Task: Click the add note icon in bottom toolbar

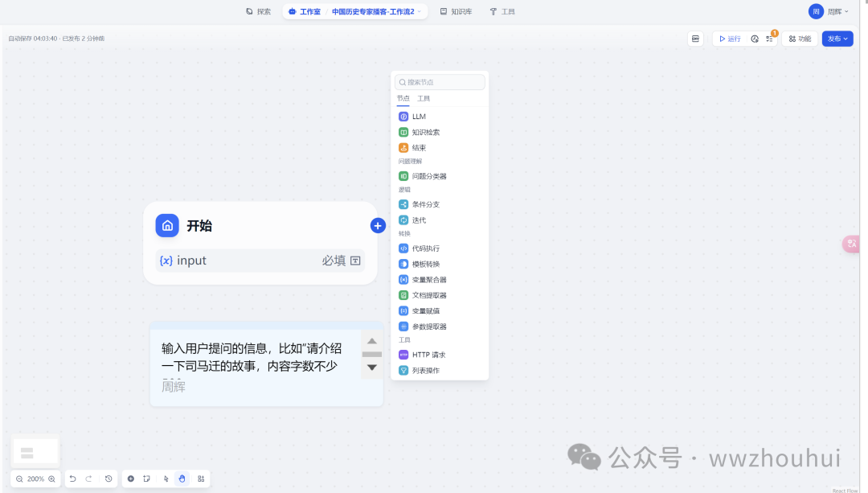Action: [x=147, y=479]
